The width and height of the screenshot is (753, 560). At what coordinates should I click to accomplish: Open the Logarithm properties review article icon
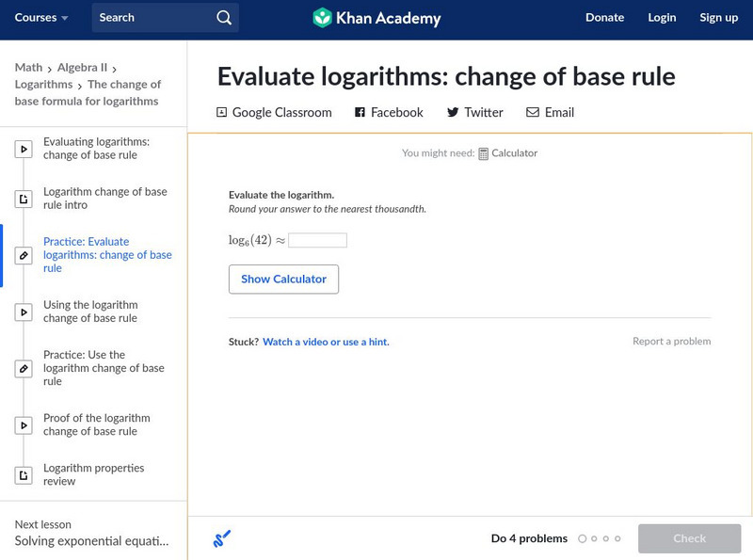(x=24, y=475)
